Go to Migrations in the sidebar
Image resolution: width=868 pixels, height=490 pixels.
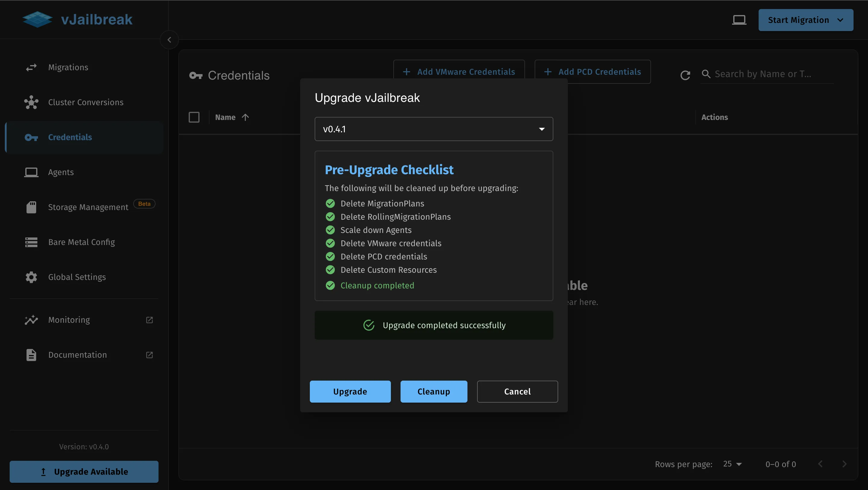click(x=68, y=68)
